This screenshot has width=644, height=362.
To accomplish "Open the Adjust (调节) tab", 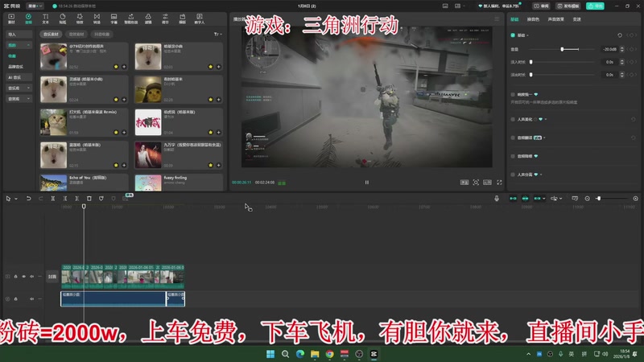I will (x=165, y=19).
